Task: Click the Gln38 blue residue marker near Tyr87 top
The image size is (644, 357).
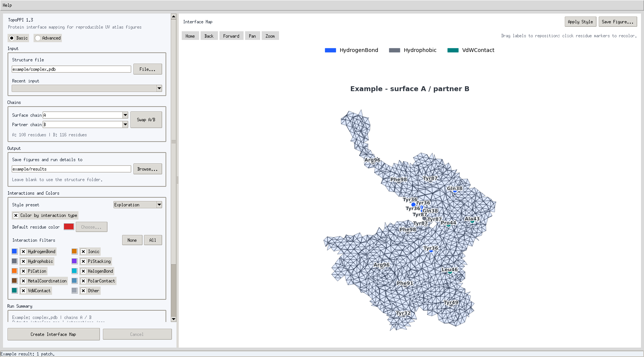Action: 455,191
